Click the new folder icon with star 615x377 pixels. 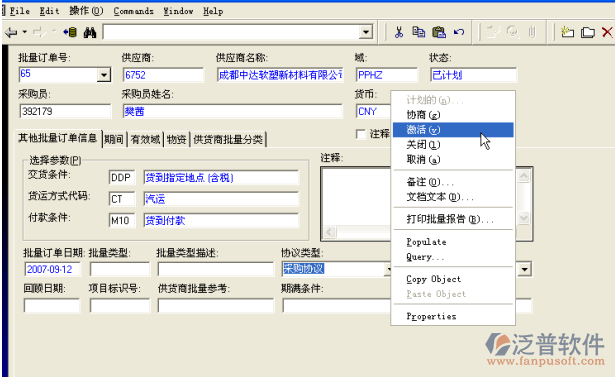coord(567,32)
